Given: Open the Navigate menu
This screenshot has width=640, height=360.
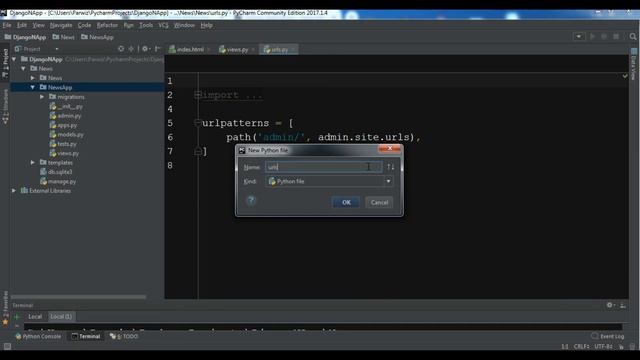Looking at the screenshot, I should [x=61, y=25].
